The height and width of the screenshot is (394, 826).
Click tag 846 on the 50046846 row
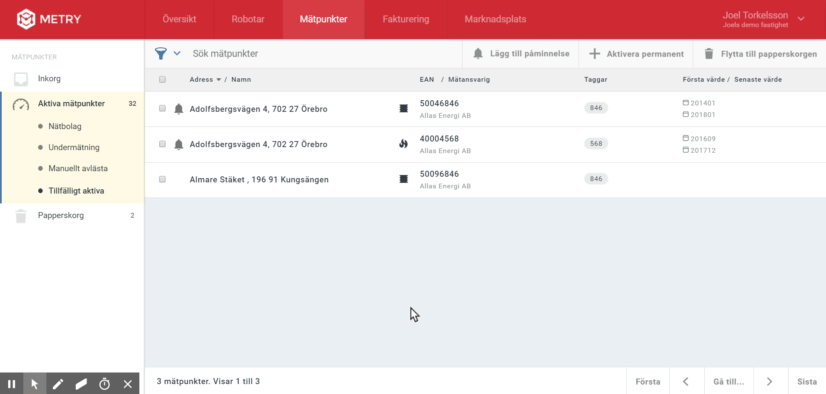596,108
